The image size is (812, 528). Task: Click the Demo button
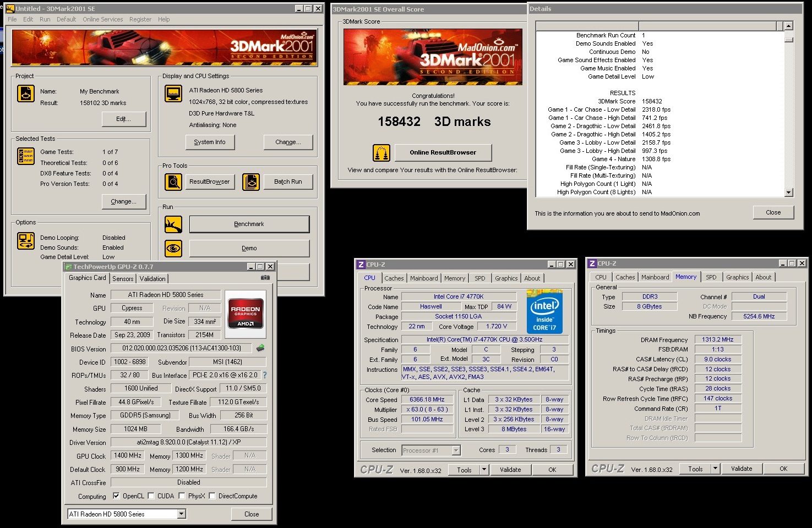[249, 248]
